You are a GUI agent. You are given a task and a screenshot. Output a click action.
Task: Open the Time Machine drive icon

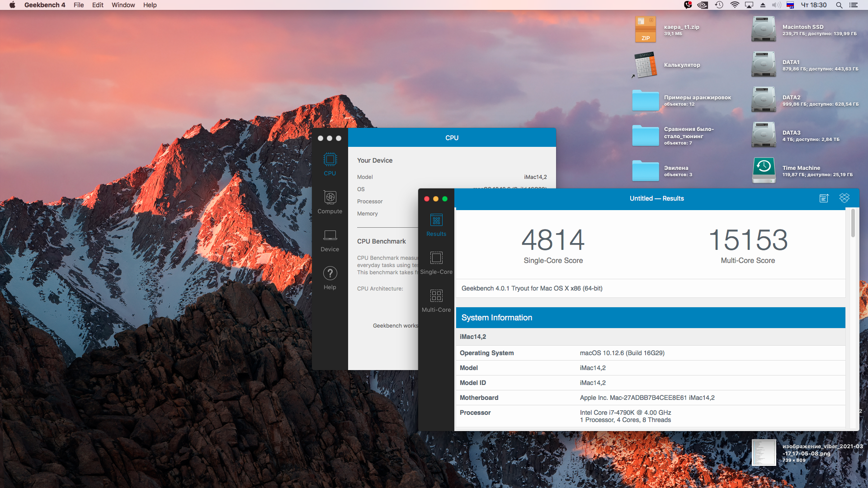click(764, 170)
